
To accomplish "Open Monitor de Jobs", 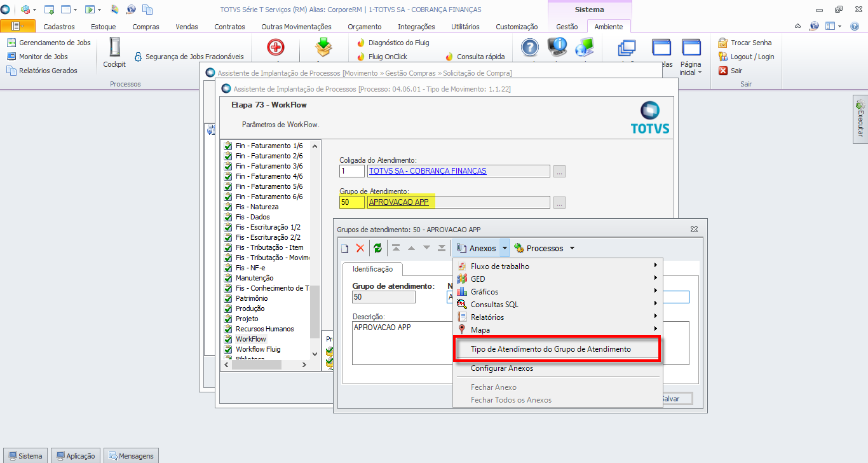I will [37, 57].
